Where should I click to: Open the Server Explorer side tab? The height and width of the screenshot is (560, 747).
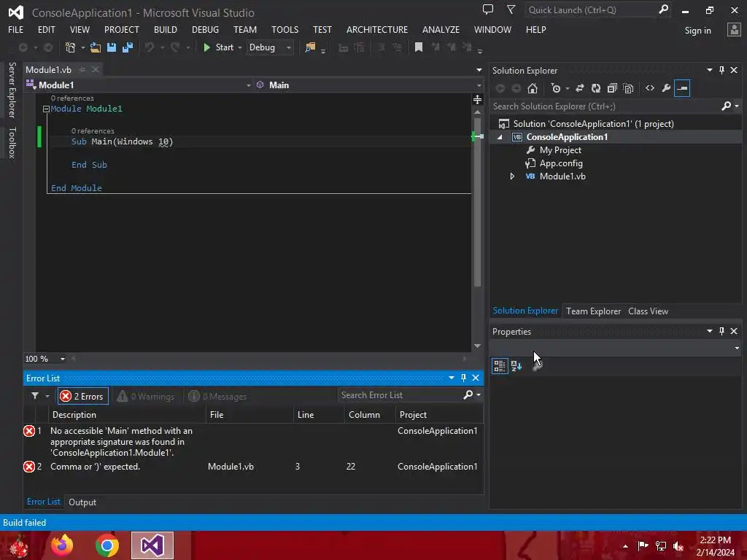pos(12,90)
